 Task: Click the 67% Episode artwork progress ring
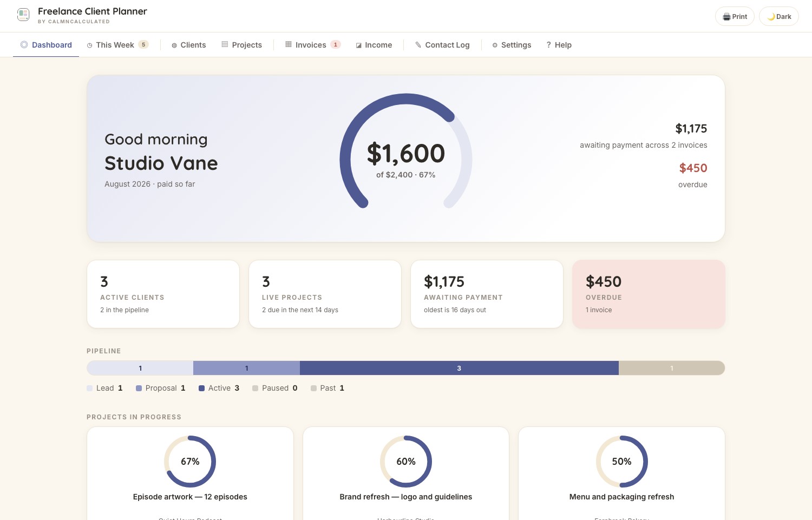pyautogui.click(x=190, y=462)
